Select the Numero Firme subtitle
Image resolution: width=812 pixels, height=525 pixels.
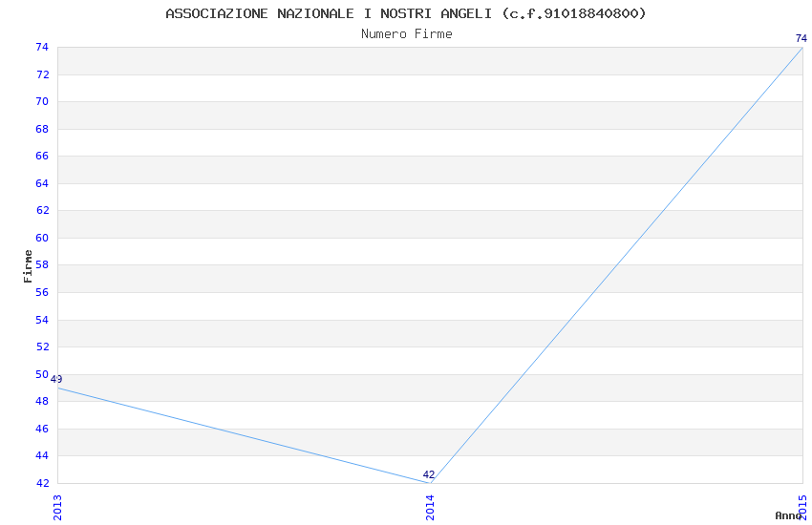coord(407,34)
